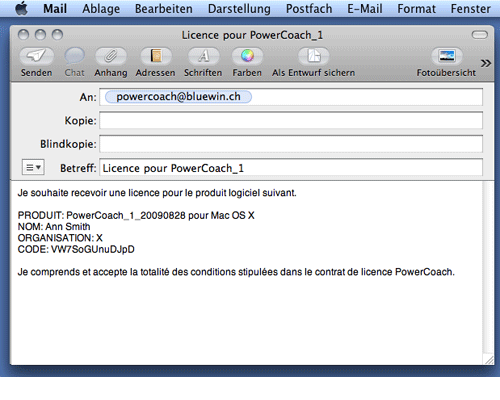Open header fields customization dropdown
Viewport: 500px width, 400px height.
(x=33, y=167)
